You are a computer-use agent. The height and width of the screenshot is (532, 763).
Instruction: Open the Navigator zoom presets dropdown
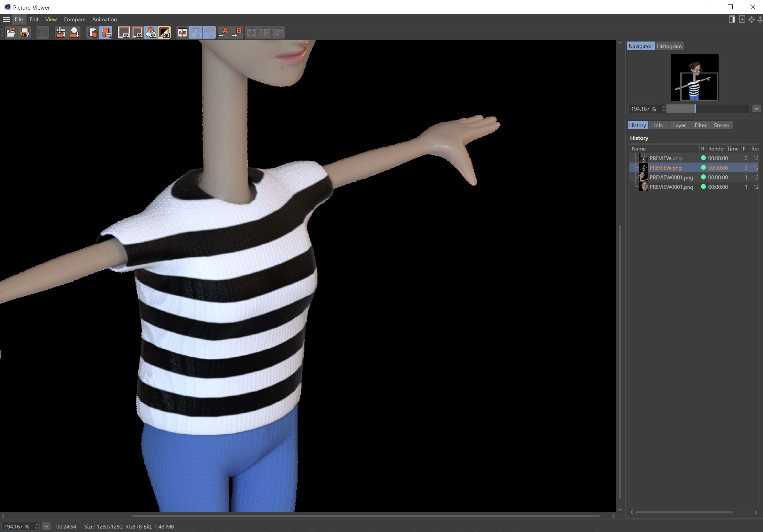point(756,109)
